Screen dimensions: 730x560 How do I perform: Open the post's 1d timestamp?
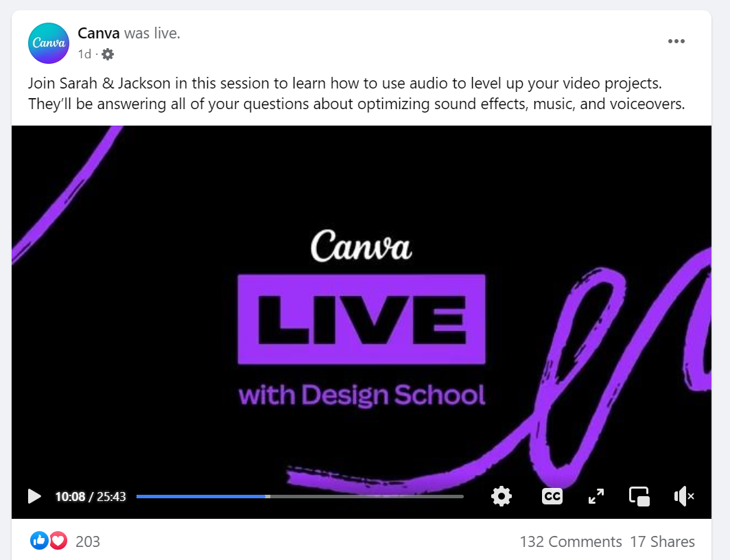tap(84, 54)
